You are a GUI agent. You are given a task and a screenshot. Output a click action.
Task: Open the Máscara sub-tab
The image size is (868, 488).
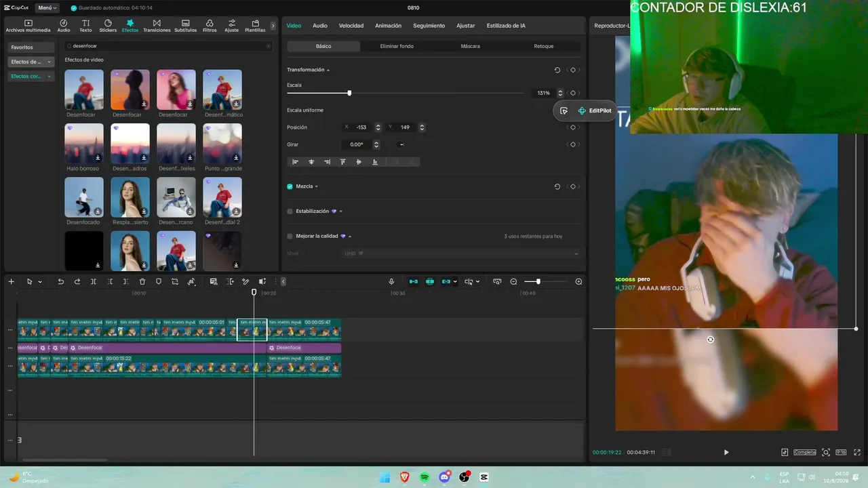(470, 46)
